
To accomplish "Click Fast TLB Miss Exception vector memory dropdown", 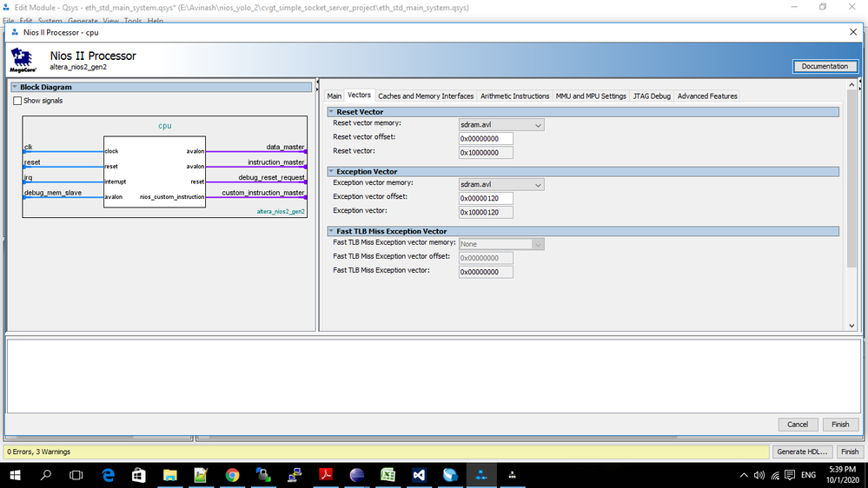I will point(501,244).
